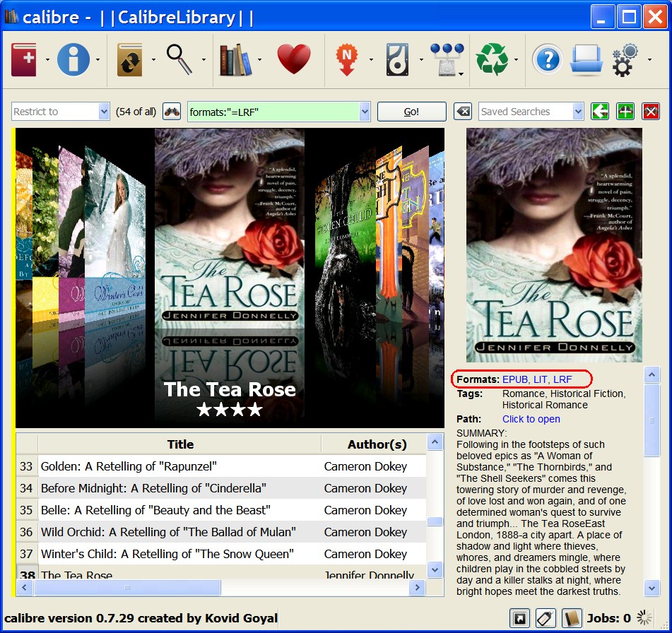
Task: Click Cameron Dokey author in row 33
Action: tap(365, 466)
